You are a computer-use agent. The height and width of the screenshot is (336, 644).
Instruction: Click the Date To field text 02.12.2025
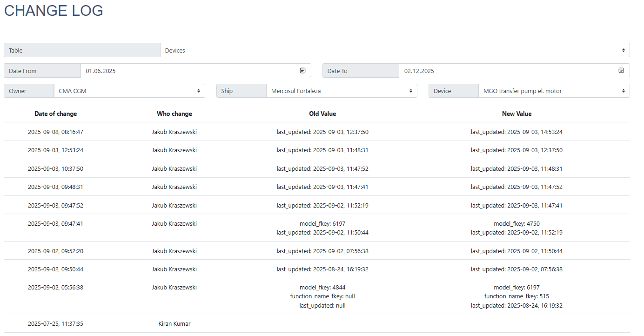pyautogui.click(x=419, y=71)
